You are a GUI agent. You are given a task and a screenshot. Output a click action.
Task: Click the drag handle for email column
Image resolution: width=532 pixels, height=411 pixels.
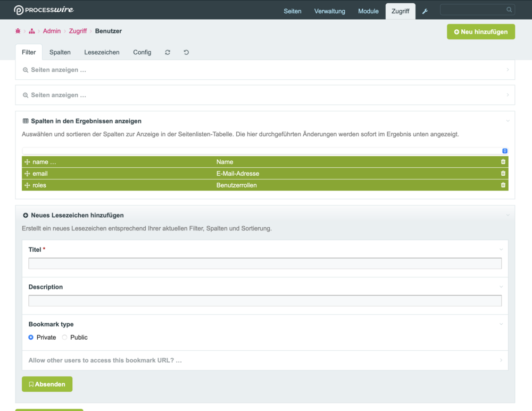[x=27, y=174]
